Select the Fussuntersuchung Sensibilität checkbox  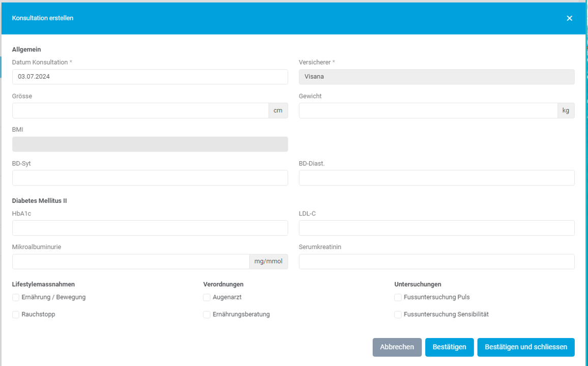pyautogui.click(x=398, y=315)
